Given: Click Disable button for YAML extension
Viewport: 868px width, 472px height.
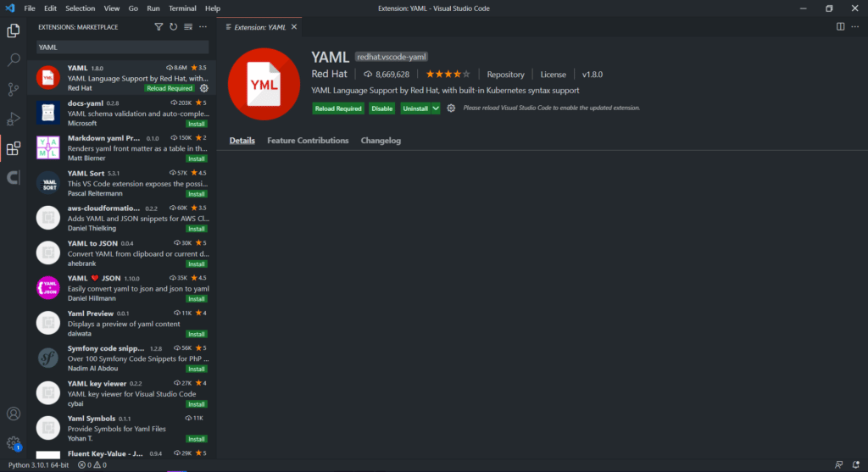Looking at the screenshot, I should click(381, 108).
